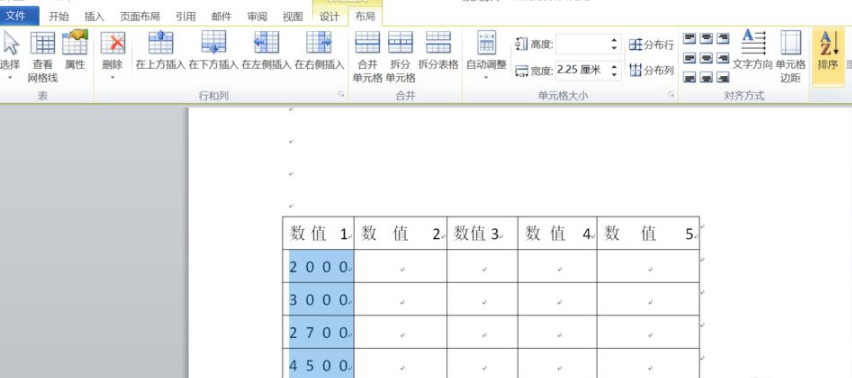The image size is (852, 378).
Task: Open the 删除 delete dropdown
Action: tap(113, 55)
